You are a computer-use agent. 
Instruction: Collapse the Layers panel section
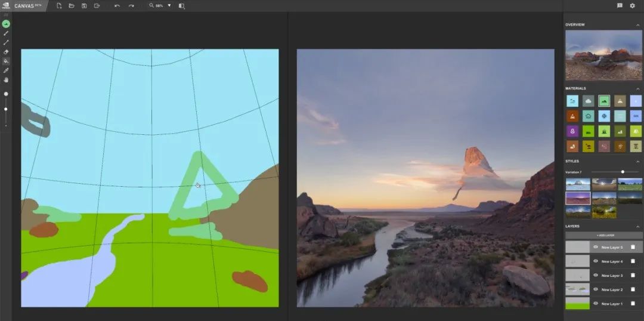click(637, 226)
